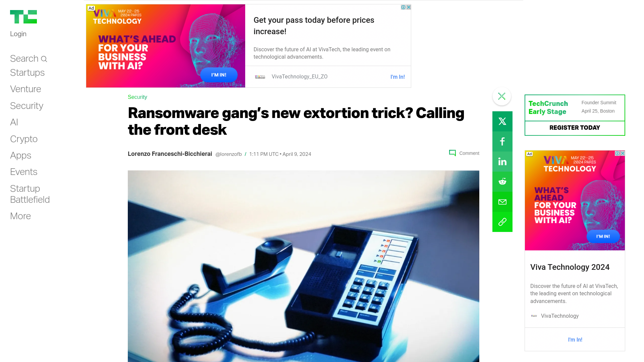This screenshot has height=362, width=644.
Task: Click the Reddit share icon
Action: (x=502, y=181)
